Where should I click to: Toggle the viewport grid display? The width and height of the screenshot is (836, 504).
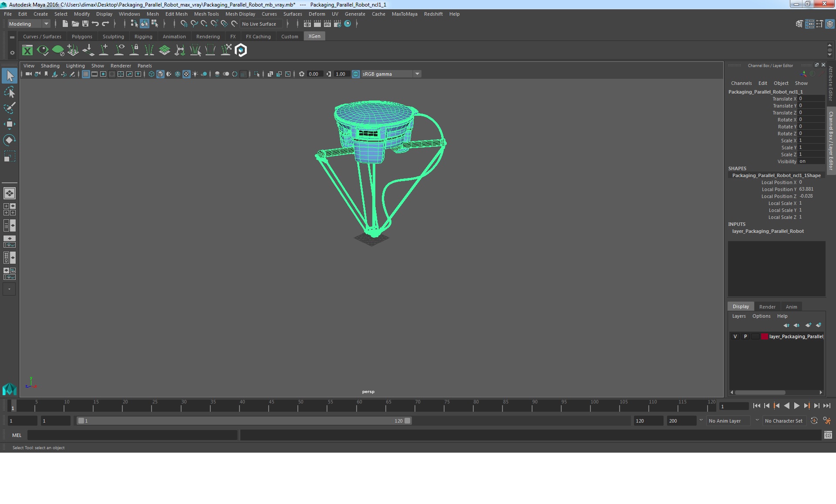[x=86, y=74]
